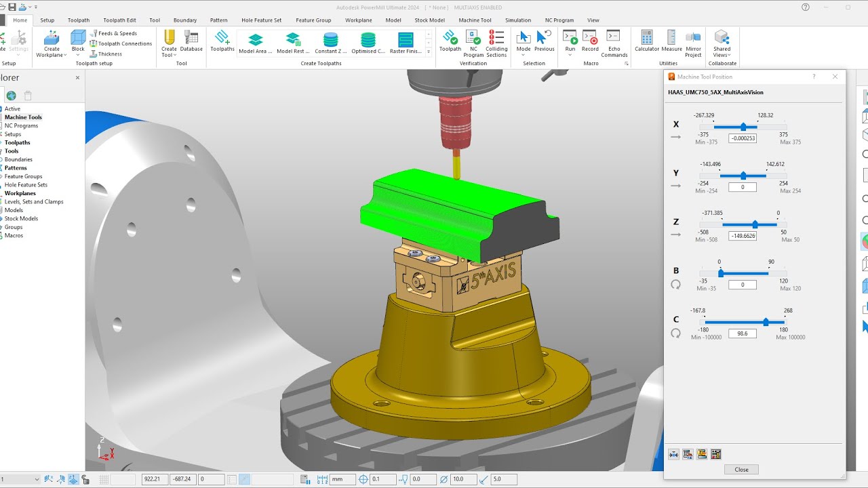
Task: Switch to the Machine Tool tab
Action: tap(475, 20)
